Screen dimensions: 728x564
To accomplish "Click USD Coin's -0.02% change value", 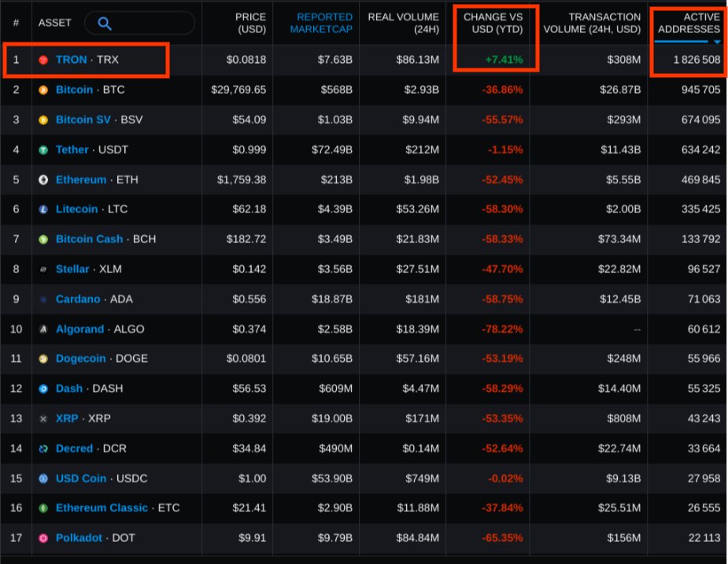I will [x=505, y=478].
